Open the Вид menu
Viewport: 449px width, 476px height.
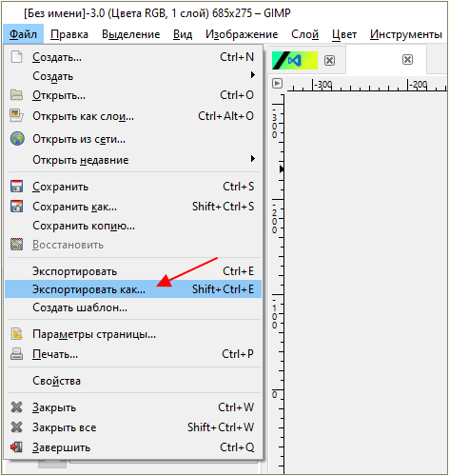pyautogui.click(x=183, y=34)
